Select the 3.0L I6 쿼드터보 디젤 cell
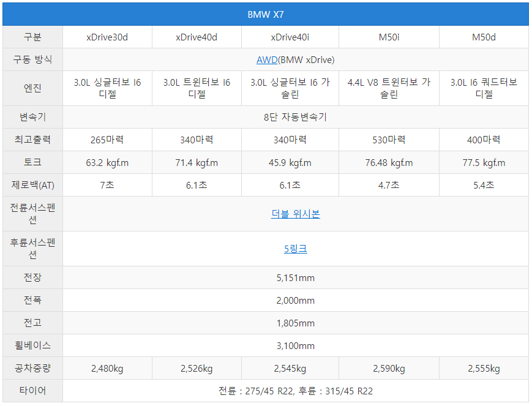This screenshot has width=532, height=406. coord(484,88)
